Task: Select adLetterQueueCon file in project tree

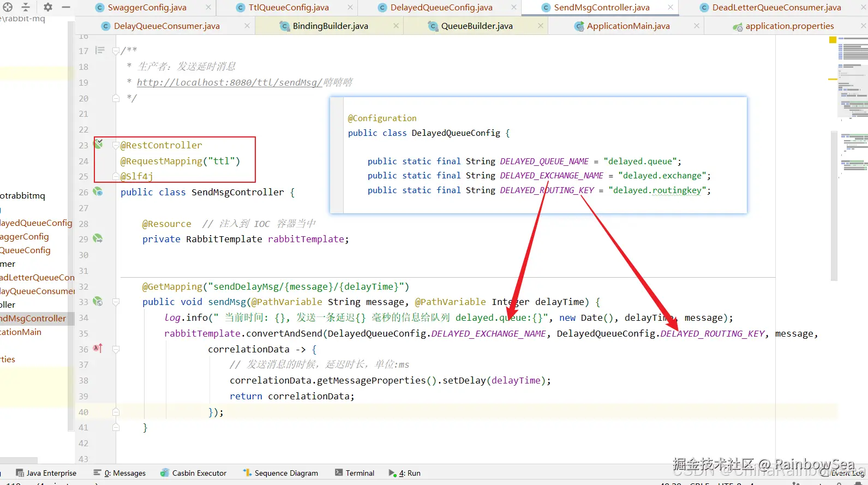Action: click(x=37, y=277)
